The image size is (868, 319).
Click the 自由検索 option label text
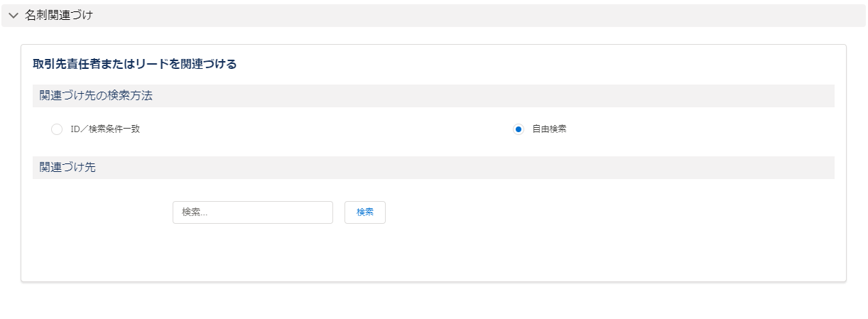[550, 129]
